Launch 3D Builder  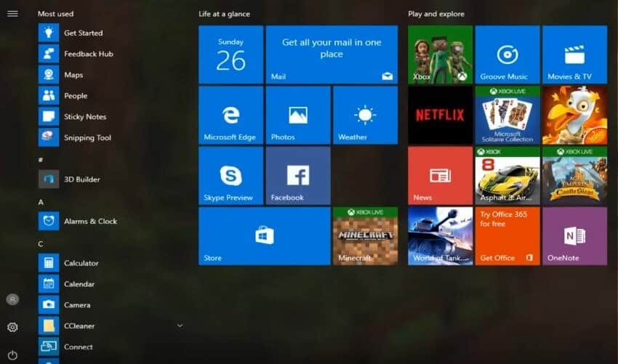(x=112, y=179)
